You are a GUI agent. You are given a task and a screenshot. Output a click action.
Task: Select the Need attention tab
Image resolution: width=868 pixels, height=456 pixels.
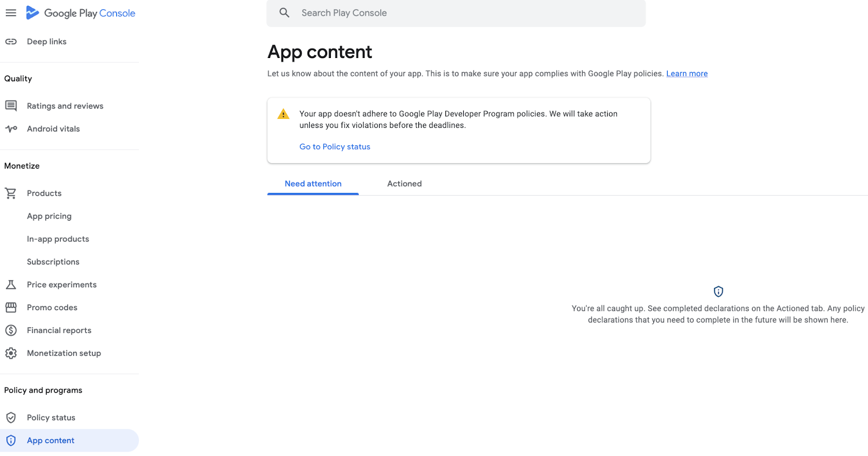click(313, 184)
